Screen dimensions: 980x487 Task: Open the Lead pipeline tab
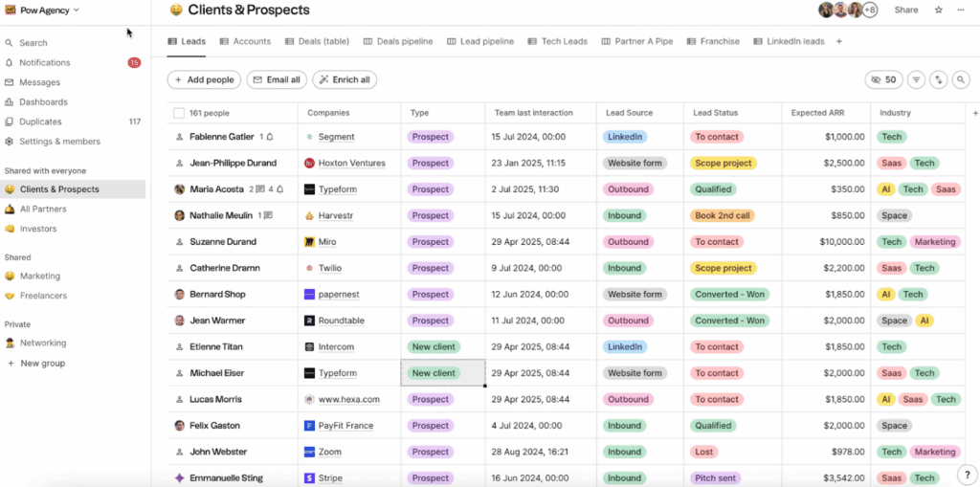coord(480,41)
